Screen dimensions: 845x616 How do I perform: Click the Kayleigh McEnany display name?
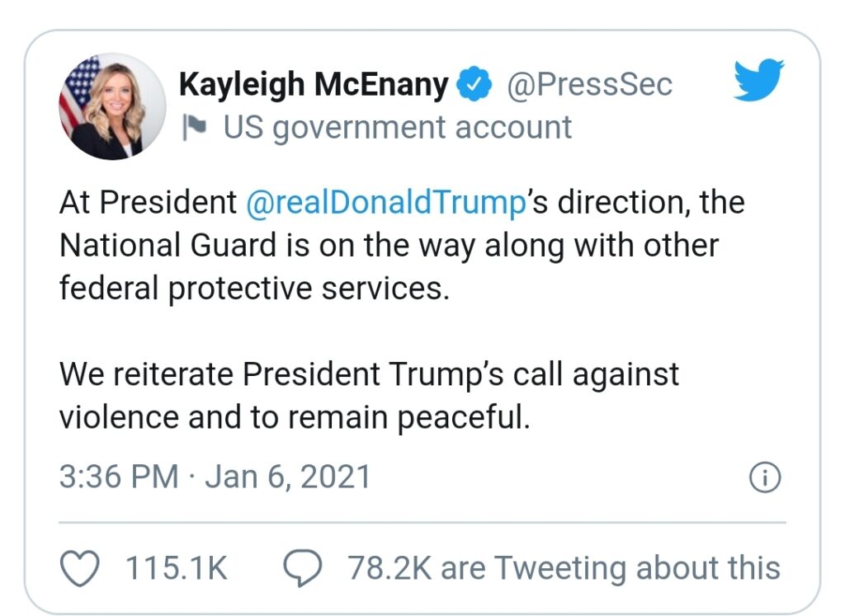tap(314, 85)
